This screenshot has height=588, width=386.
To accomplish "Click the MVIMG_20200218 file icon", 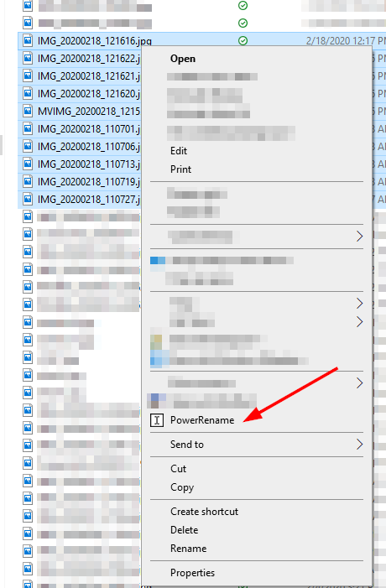I will (28, 111).
